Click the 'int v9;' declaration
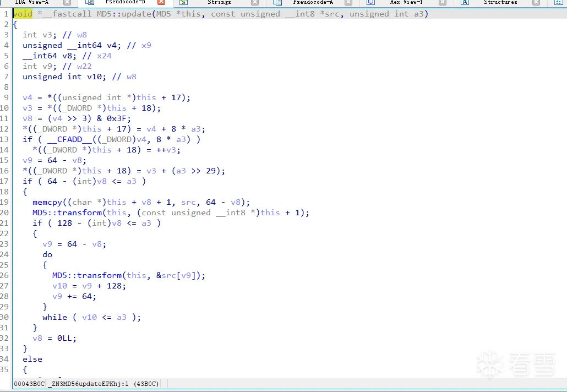 click(40, 66)
